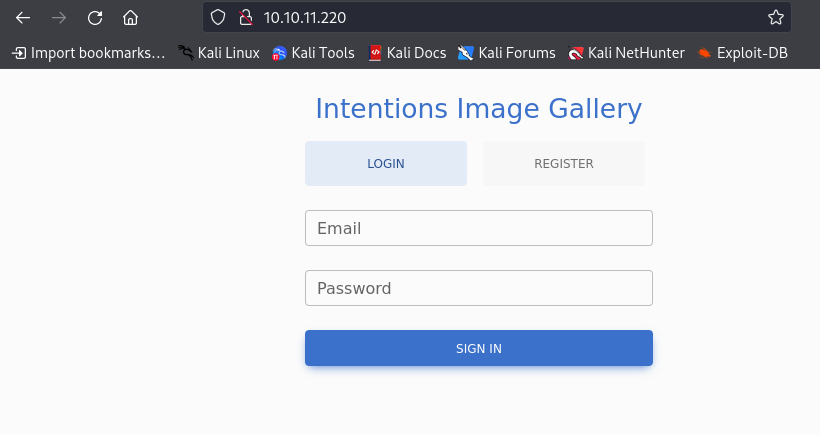The height and width of the screenshot is (435, 820).
Task: Click the browser back arrow
Action: [x=23, y=18]
